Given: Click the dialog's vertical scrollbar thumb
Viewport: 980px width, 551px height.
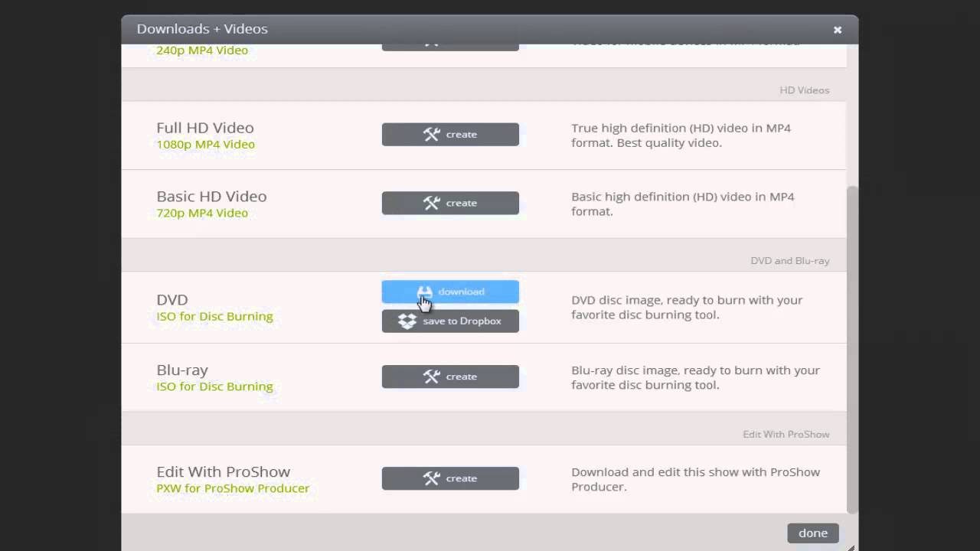Looking at the screenshot, I should [852, 349].
